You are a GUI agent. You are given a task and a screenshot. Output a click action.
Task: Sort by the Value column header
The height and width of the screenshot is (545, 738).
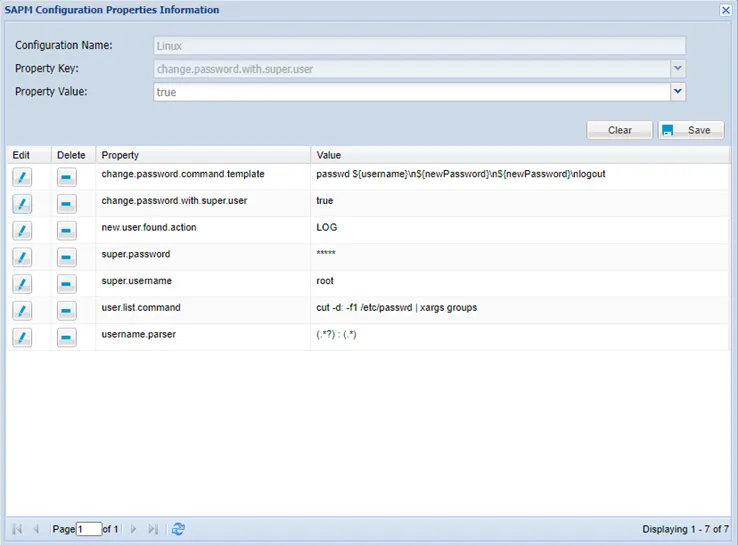520,155
